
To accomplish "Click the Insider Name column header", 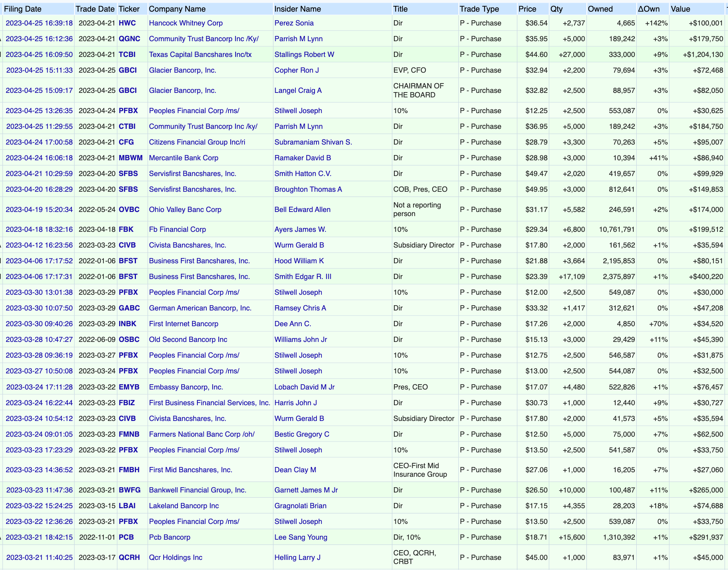I will (x=298, y=9).
